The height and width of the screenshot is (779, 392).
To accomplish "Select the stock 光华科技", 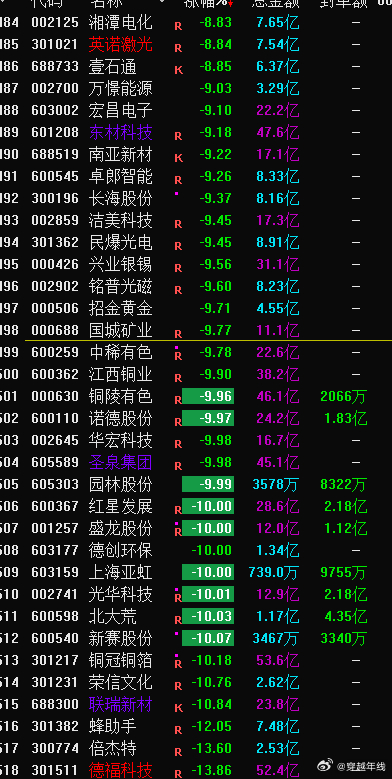I will (121, 594).
